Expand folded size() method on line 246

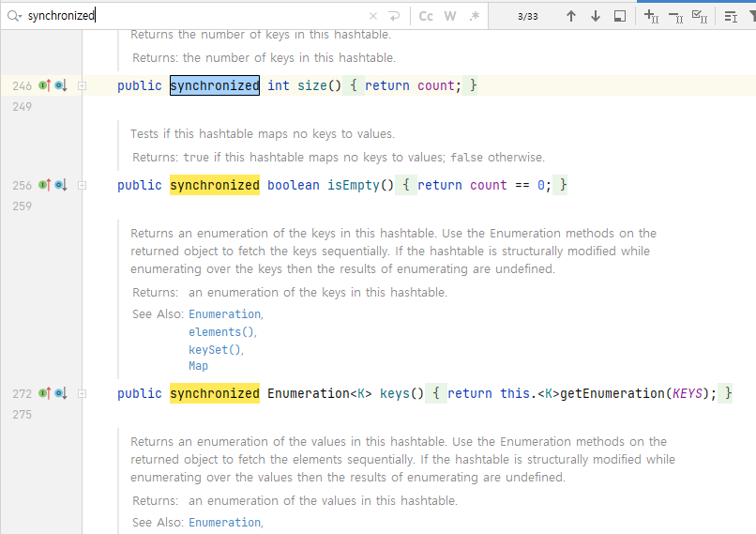(x=83, y=85)
